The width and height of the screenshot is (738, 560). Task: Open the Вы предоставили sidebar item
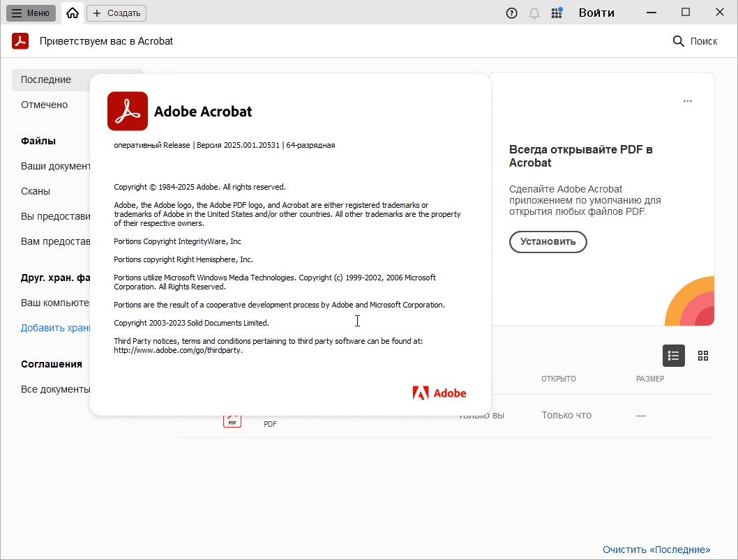click(56, 216)
